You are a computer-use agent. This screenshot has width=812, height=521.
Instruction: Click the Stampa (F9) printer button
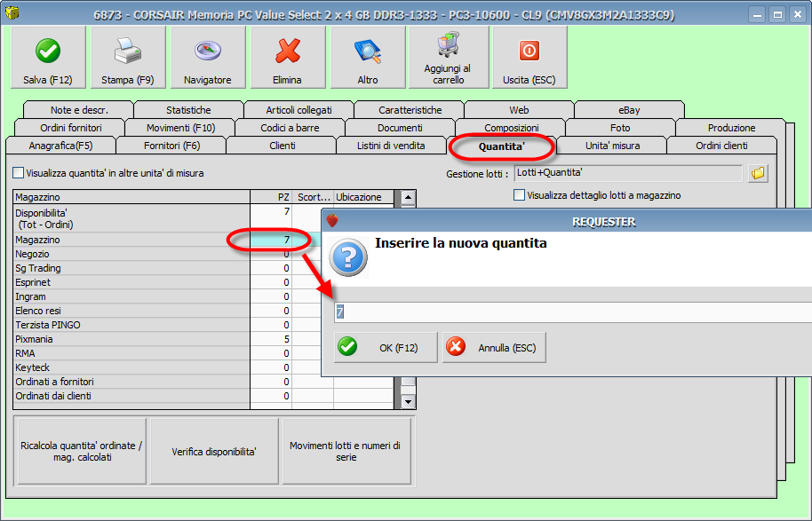point(128,58)
